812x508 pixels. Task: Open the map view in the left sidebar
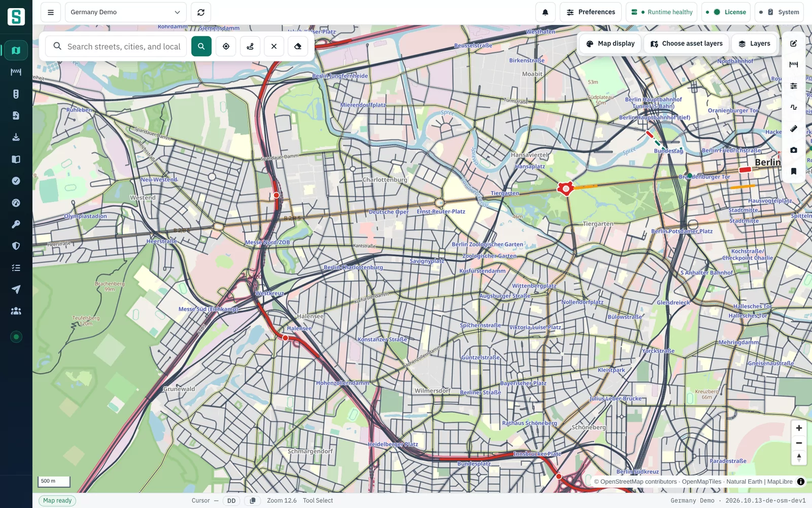coord(16,50)
